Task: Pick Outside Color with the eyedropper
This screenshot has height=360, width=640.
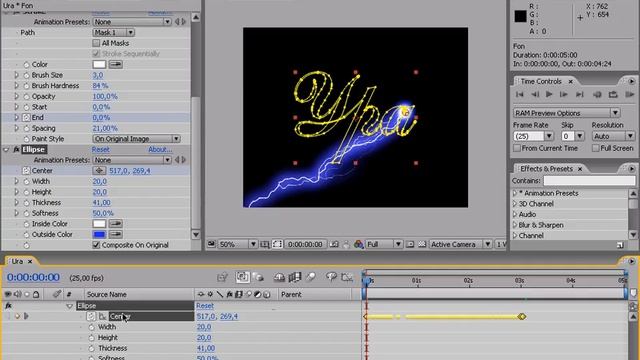Action: 116,234
